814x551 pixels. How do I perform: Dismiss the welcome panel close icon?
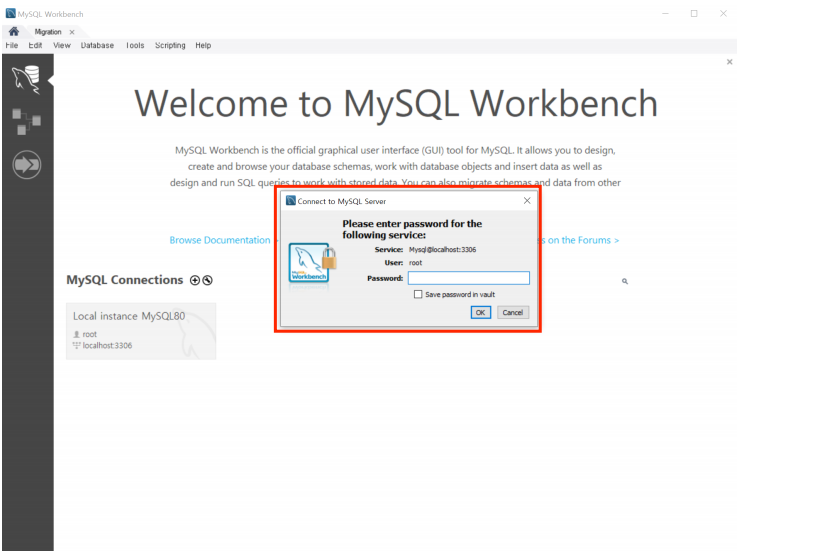pyautogui.click(x=729, y=62)
